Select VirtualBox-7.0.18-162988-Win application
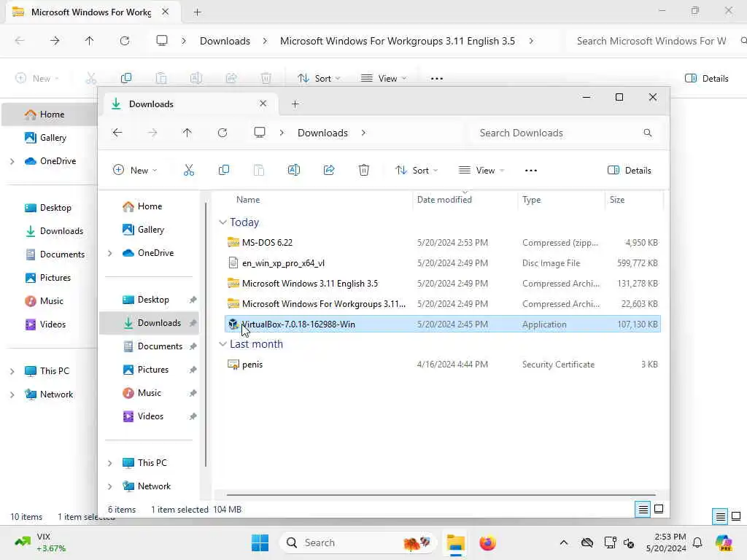 click(x=442, y=324)
